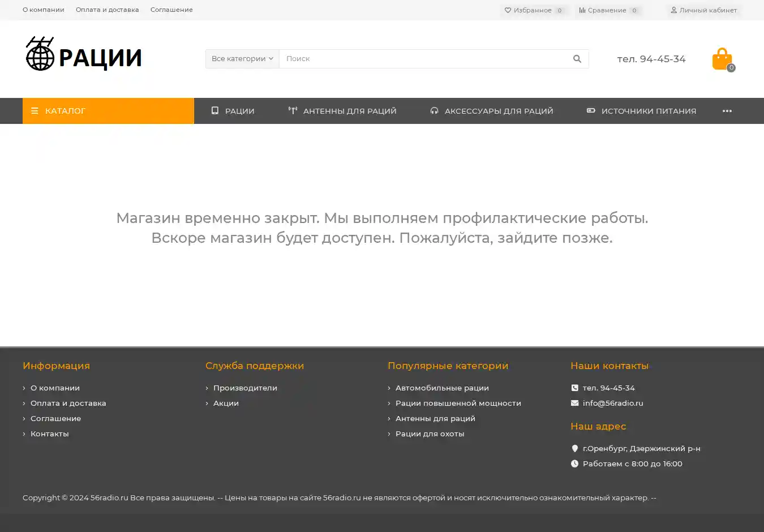
Task: Open Источники питания menu item
Action: click(x=641, y=111)
